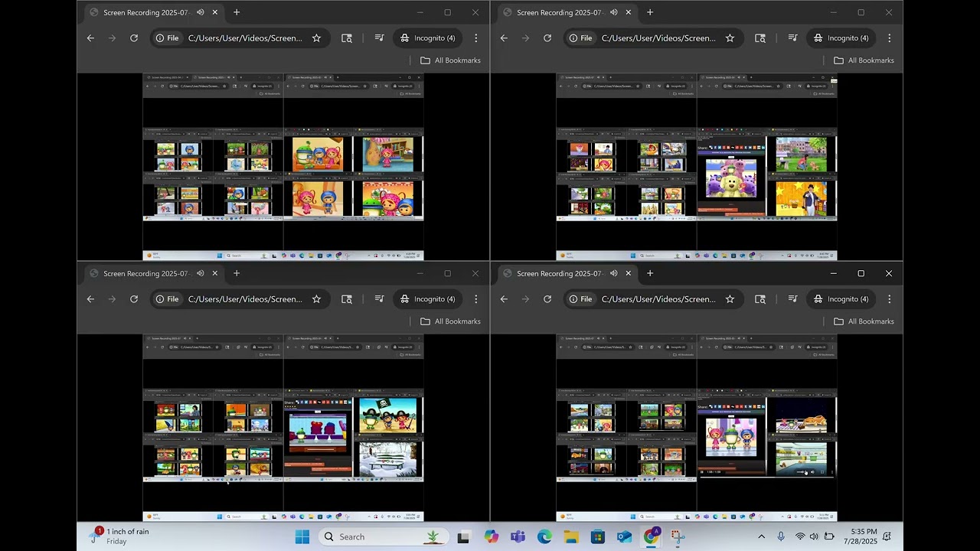Open clock showing 5:35 PM 7/28/2025
Image resolution: width=980 pixels, height=551 pixels.
click(x=860, y=536)
